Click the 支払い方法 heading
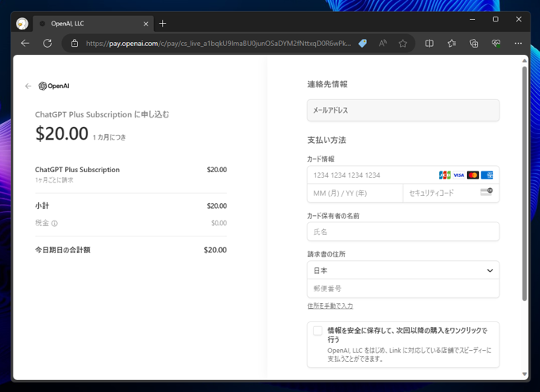540x392 pixels. click(x=326, y=140)
